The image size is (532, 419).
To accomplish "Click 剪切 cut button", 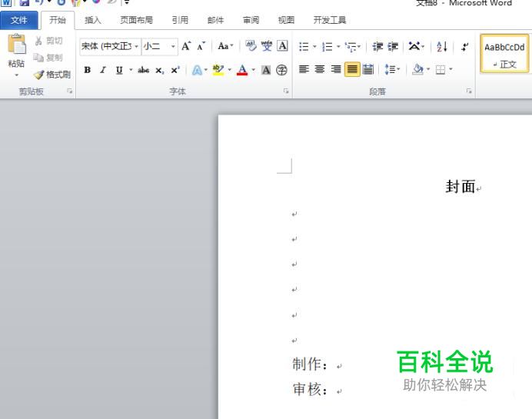I will pos(49,41).
